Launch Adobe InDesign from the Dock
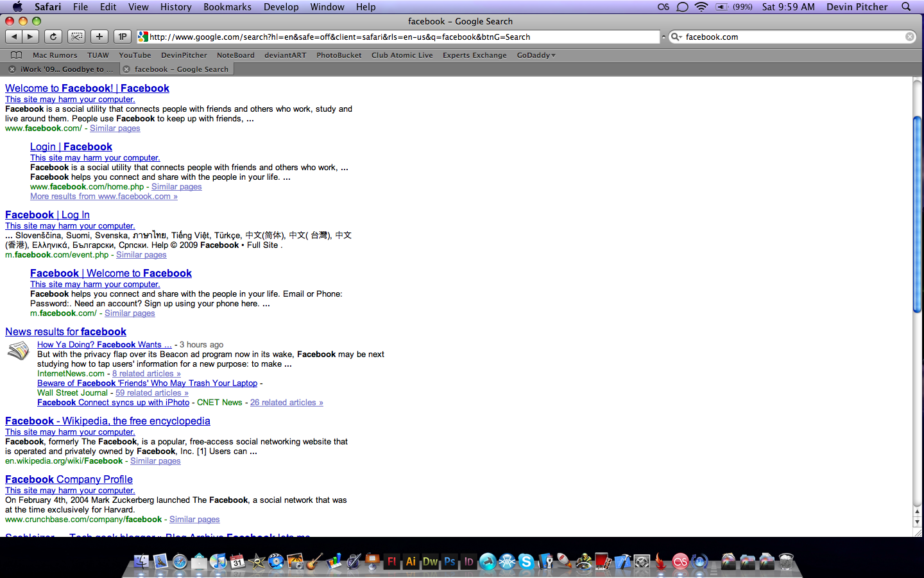 click(x=469, y=562)
